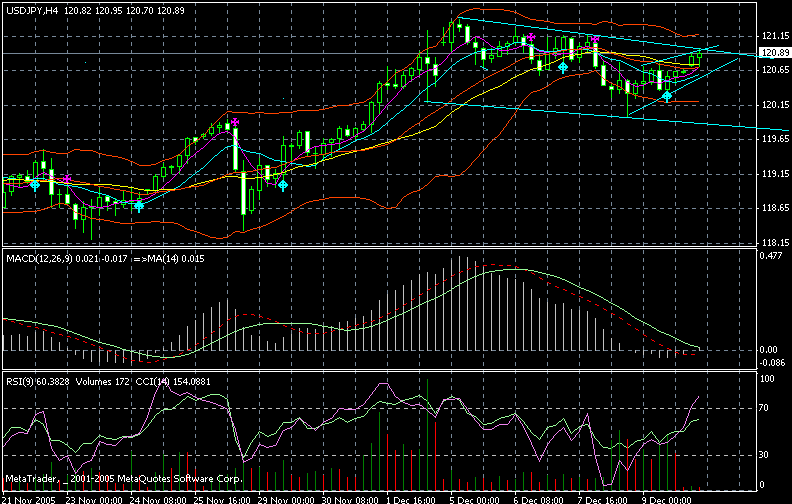Click the USDJPY,H4 chart title label
Image resolution: width=792 pixels, height=504 pixels.
32,11
